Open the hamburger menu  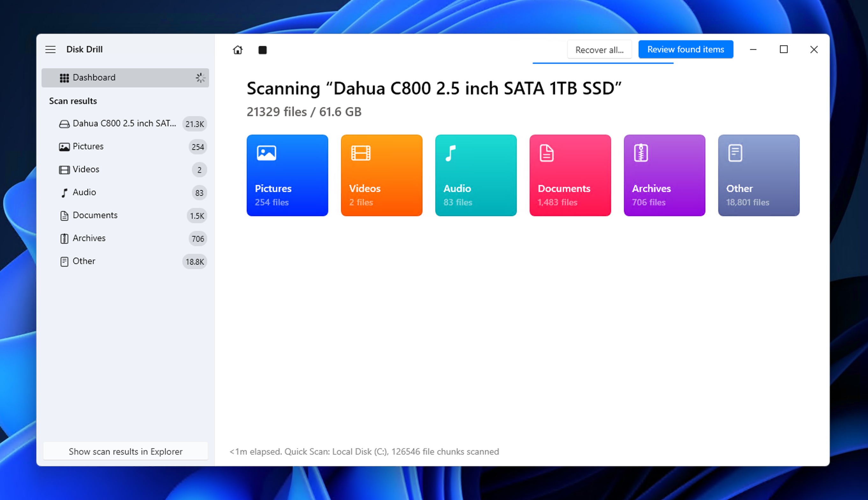click(50, 49)
